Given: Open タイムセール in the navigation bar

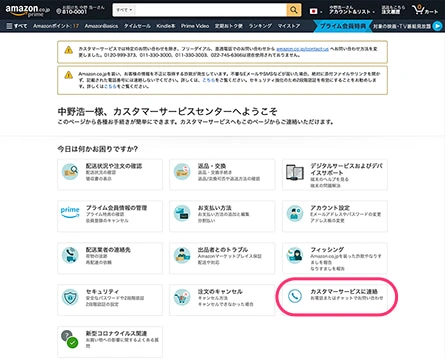Looking at the screenshot, I should (137, 26).
